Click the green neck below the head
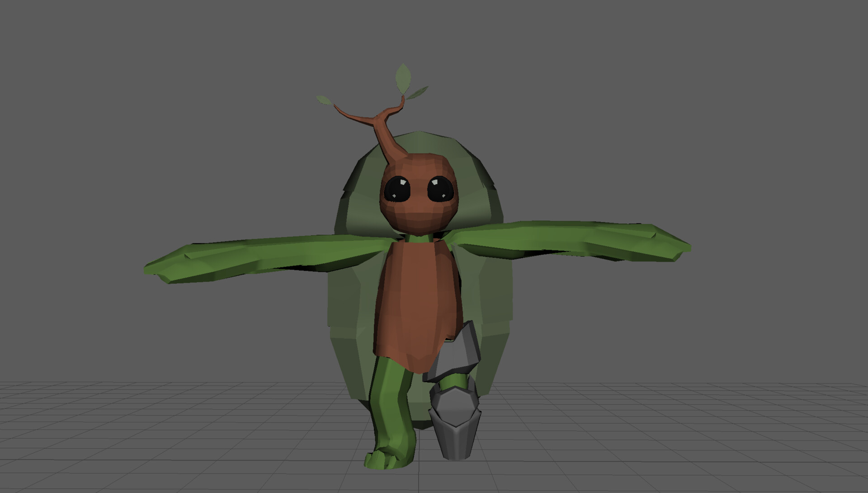The height and width of the screenshot is (493, 868). [x=419, y=238]
